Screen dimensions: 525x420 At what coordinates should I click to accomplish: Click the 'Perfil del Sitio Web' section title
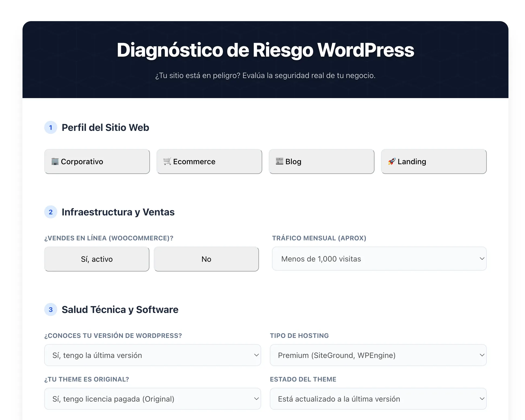click(105, 128)
